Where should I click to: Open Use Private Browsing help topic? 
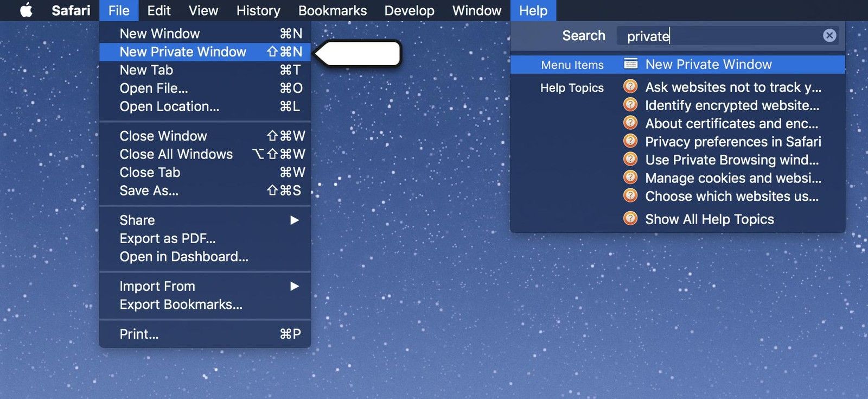[x=731, y=160]
